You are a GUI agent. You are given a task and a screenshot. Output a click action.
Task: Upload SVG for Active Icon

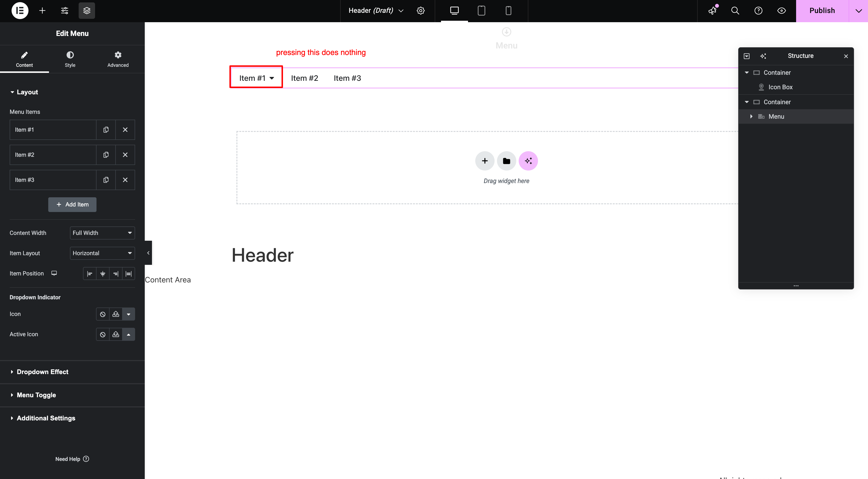[116, 334]
